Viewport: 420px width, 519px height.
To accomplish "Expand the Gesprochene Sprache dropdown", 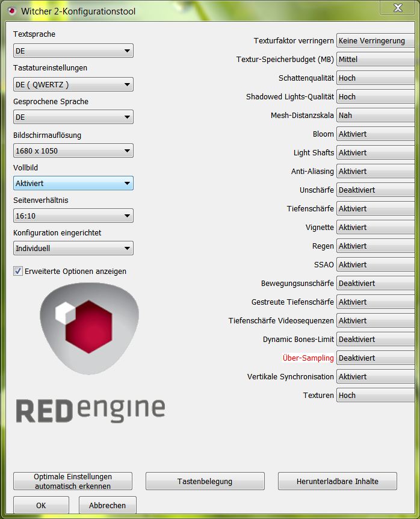I will 73,117.
